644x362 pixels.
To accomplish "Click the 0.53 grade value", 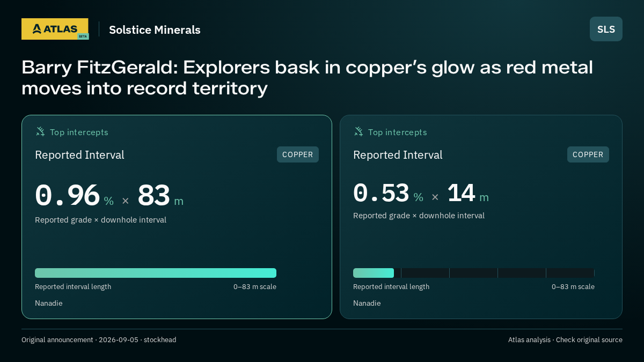I will [x=381, y=193].
